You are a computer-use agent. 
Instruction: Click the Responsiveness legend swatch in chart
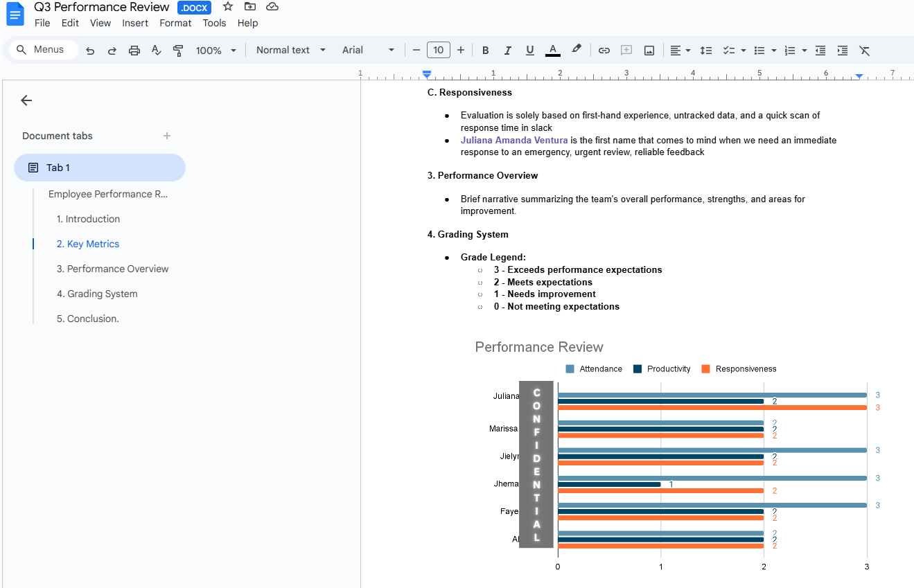706,369
